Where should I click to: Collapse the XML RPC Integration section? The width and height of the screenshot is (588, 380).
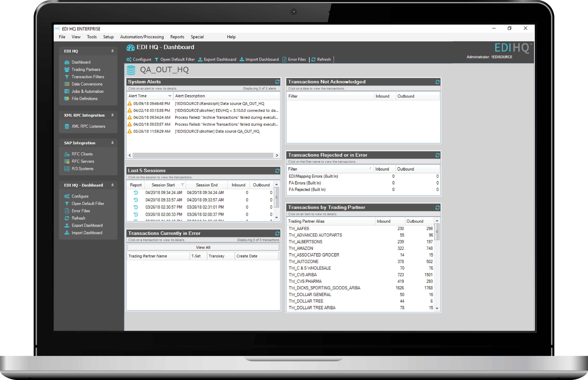[x=112, y=115]
